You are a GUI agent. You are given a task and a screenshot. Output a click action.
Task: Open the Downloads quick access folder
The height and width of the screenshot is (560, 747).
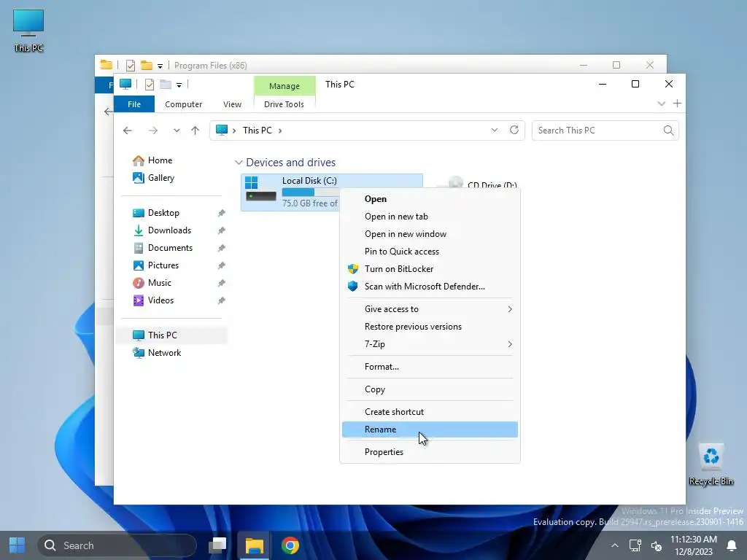169,230
